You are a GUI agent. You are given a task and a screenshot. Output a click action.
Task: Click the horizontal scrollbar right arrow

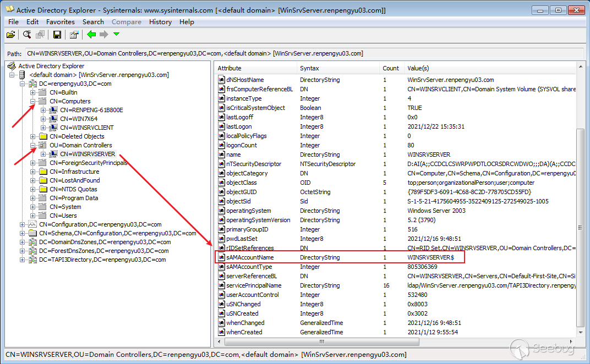point(571,341)
